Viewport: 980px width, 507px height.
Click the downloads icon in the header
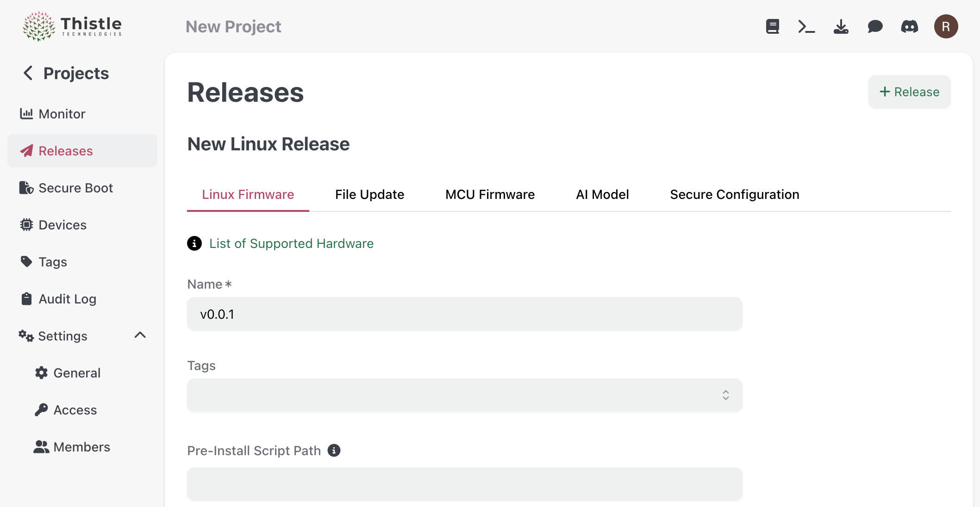pyautogui.click(x=841, y=26)
